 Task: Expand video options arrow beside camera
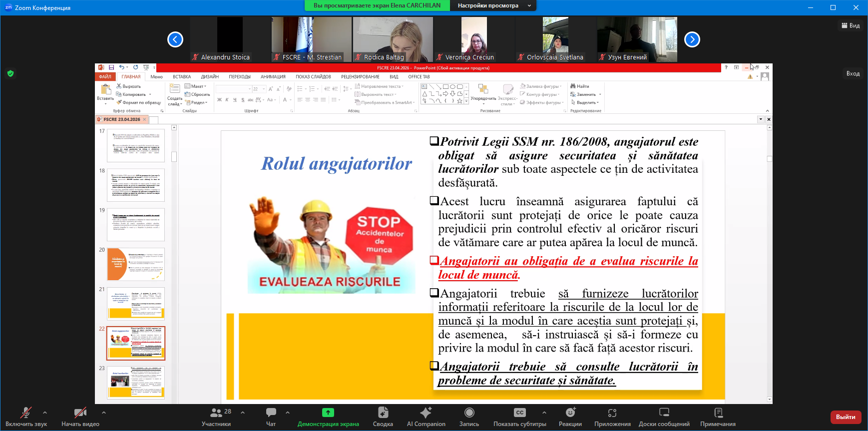104,413
